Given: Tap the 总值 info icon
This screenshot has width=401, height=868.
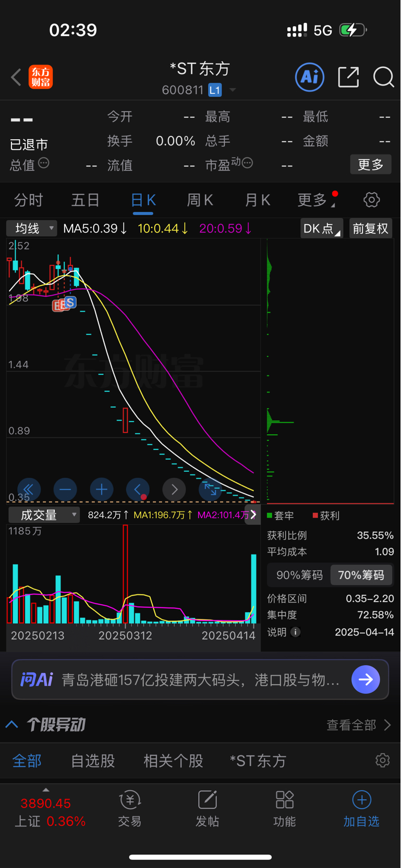Looking at the screenshot, I should coord(44,163).
